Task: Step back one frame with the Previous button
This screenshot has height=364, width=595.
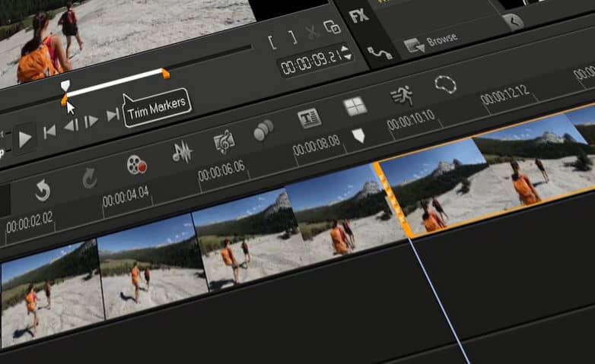Action: click(72, 126)
